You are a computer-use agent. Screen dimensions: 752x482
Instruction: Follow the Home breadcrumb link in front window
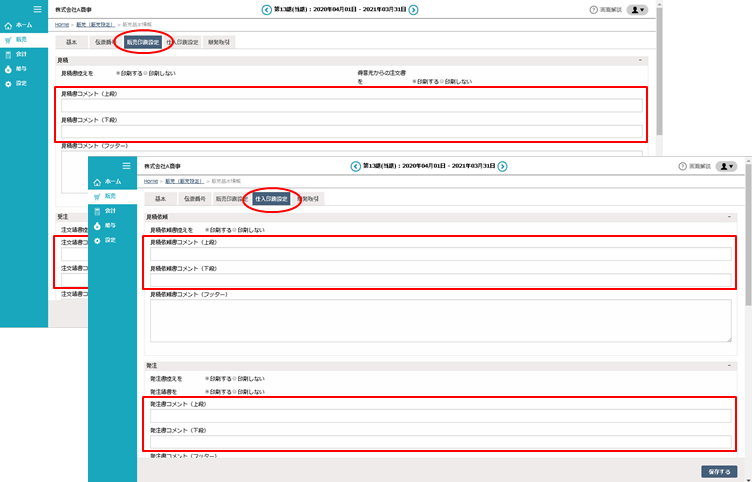click(x=150, y=181)
